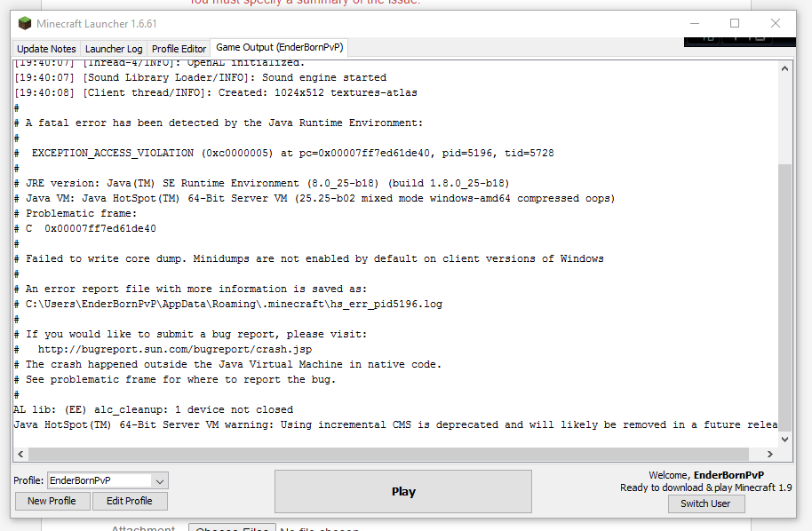Image resolution: width=812 pixels, height=531 pixels.
Task: Click the bugreport.sun.com crash.jsp URL text
Action: click(x=175, y=349)
